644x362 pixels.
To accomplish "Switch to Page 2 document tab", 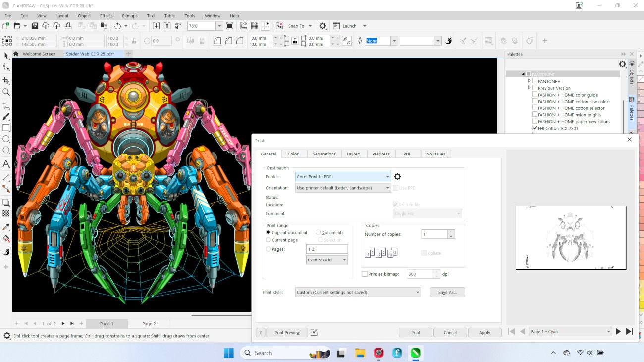I will [149, 324].
